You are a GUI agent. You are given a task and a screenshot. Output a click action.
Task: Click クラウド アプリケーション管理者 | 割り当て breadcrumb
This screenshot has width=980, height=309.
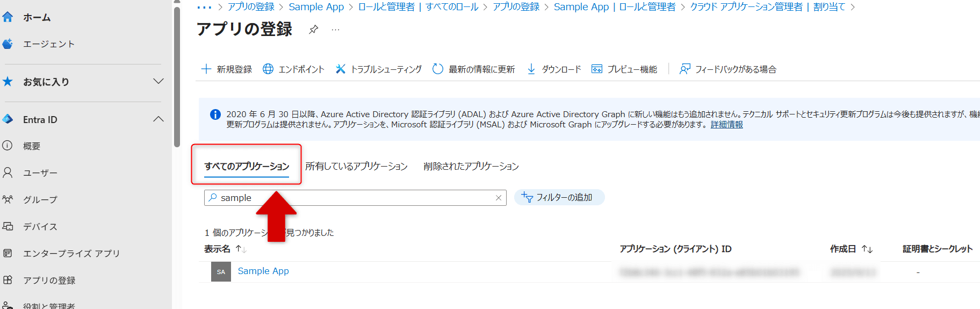(x=768, y=6)
